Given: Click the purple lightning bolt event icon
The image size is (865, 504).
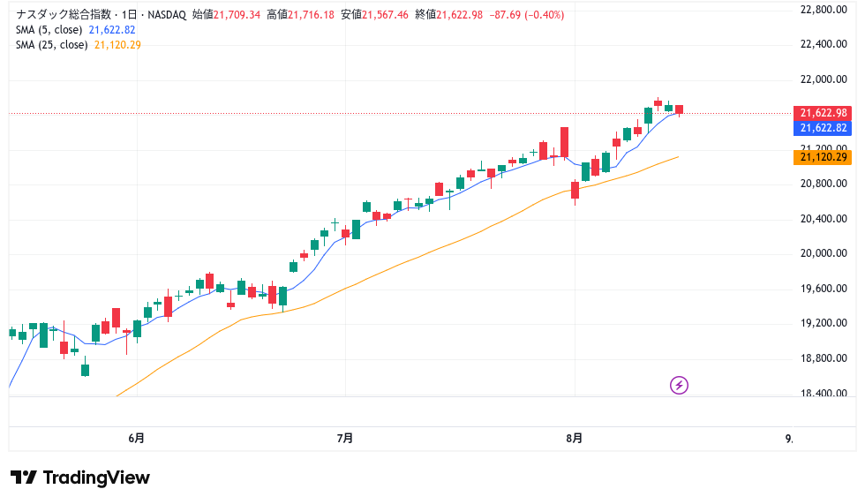Looking at the screenshot, I should (679, 385).
